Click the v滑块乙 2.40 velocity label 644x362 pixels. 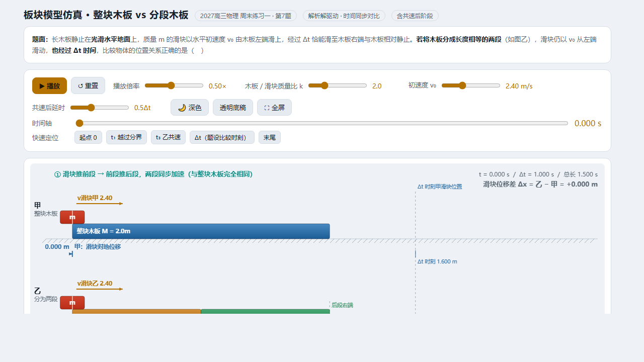click(x=95, y=283)
